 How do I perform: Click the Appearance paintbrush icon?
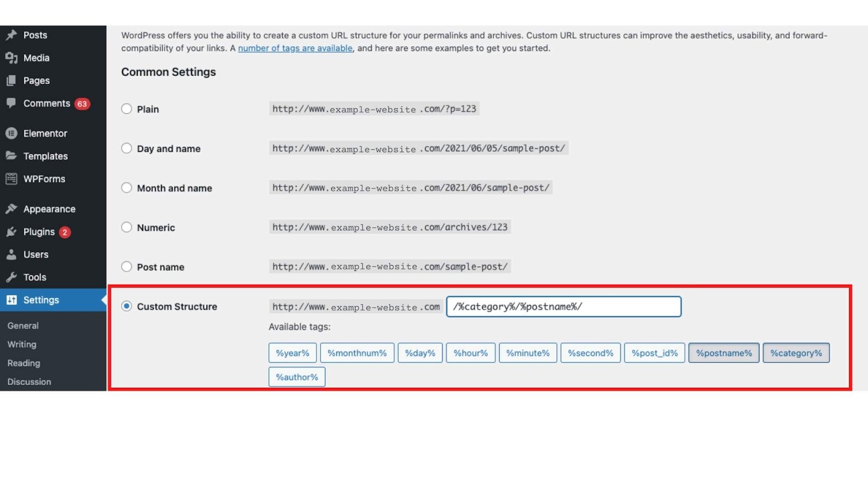[11, 209]
